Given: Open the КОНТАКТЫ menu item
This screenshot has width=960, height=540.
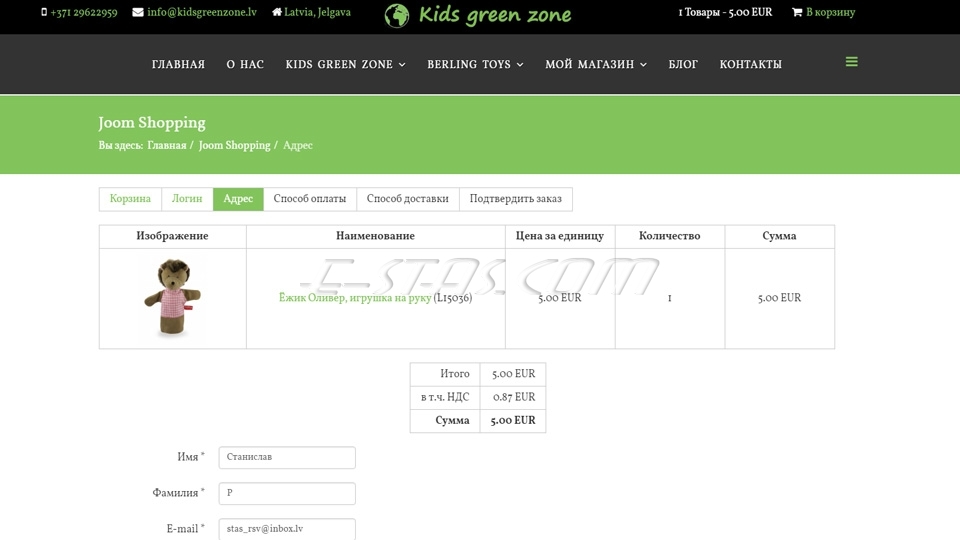Looking at the screenshot, I should 751,64.
